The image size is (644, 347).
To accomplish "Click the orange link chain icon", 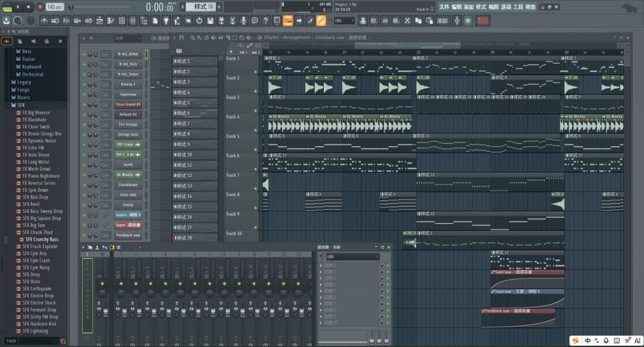I will [x=321, y=20].
